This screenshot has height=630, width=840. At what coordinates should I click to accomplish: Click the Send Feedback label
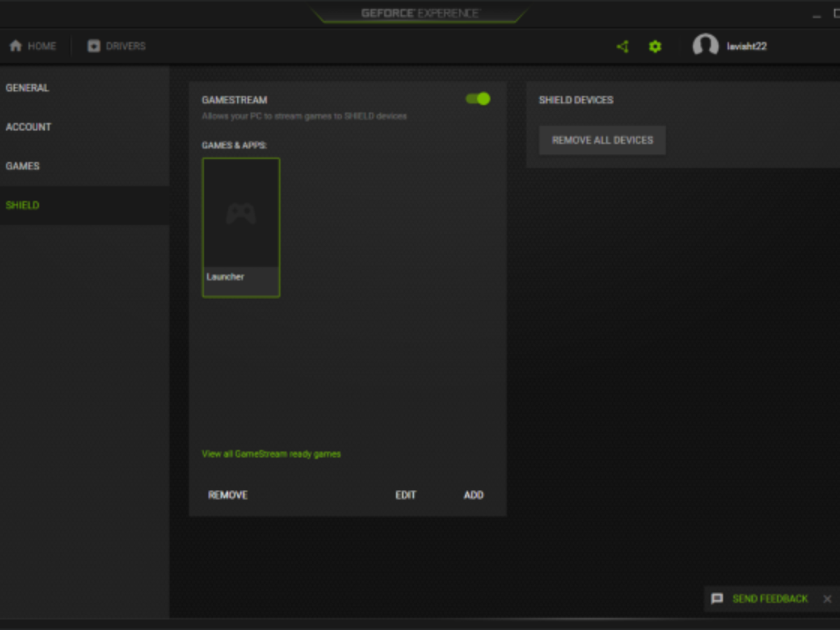coord(770,599)
